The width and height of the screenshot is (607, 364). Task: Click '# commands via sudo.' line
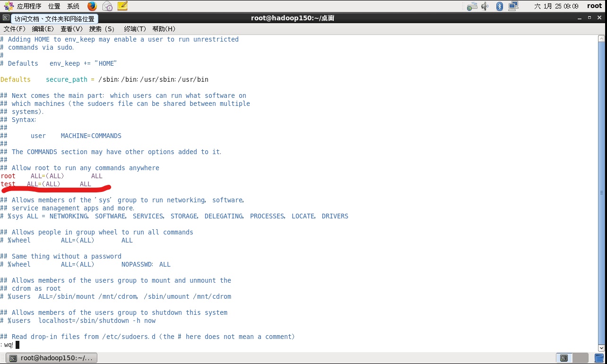(x=37, y=47)
